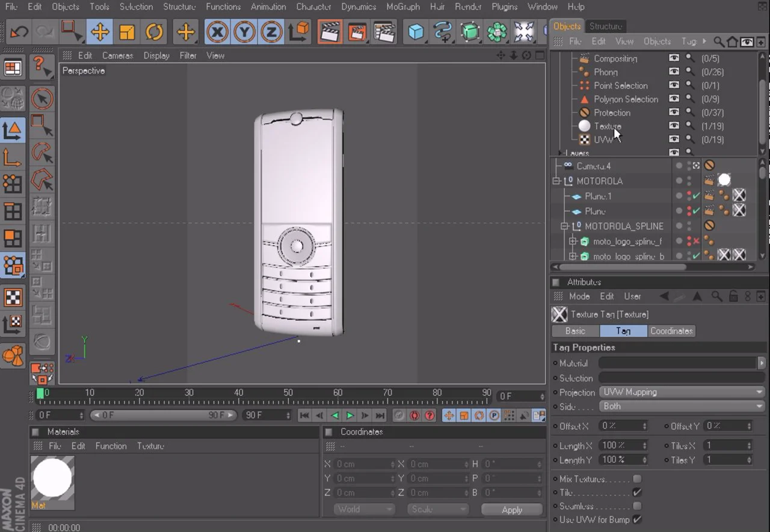This screenshot has width=770, height=532.
Task: Click viewport pan arrows icon
Action: 500,55
